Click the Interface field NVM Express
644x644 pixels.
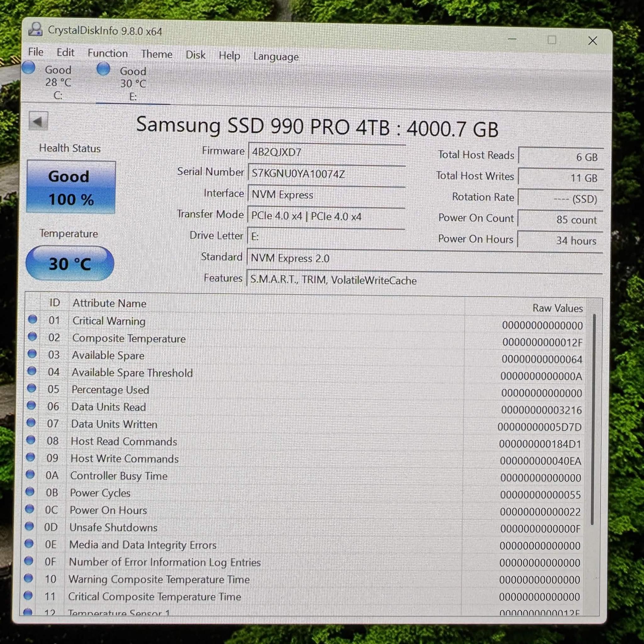pos(326,195)
